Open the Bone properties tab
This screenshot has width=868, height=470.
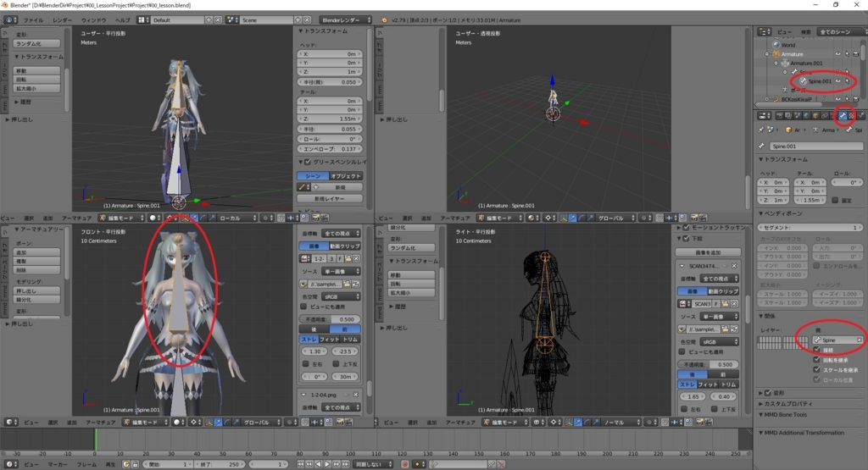point(843,115)
